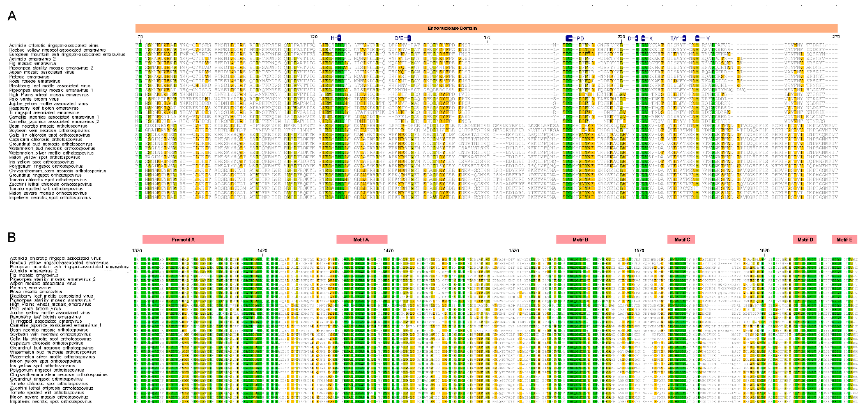Click panel A's High Plains wheat mosaic label
This screenshot has height=410, width=868.
point(49,95)
